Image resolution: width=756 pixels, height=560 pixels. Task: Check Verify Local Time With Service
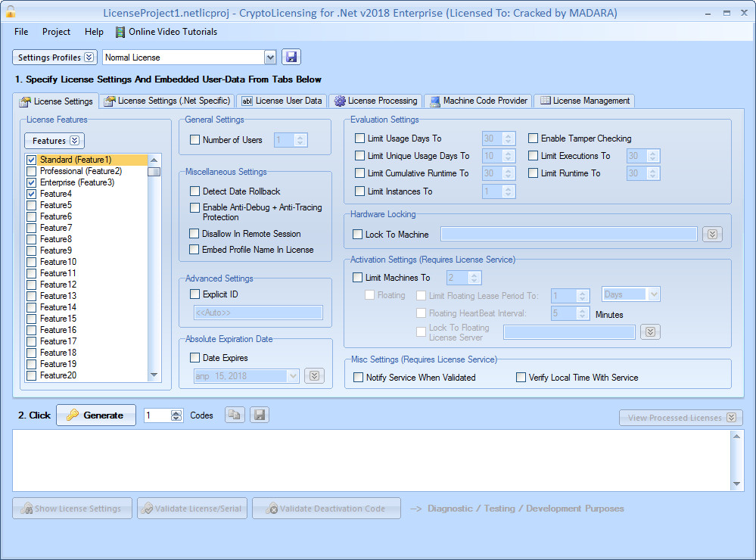(521, 377)
